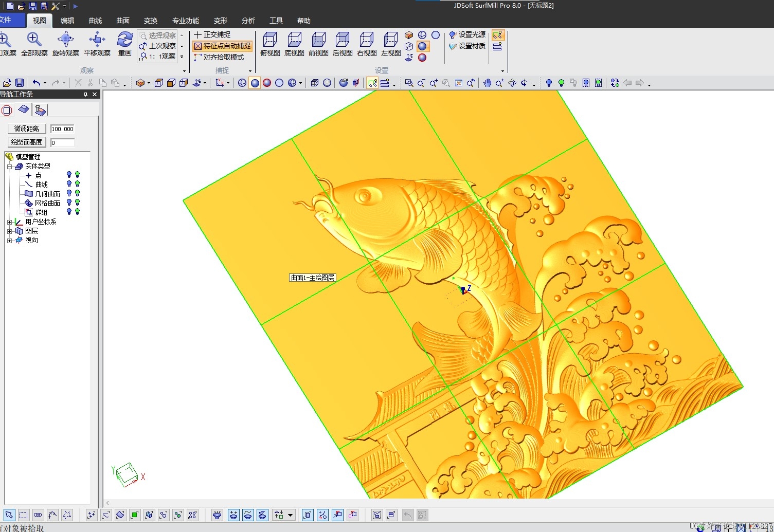Click 上次观察 previous view button

click(158, 46)
